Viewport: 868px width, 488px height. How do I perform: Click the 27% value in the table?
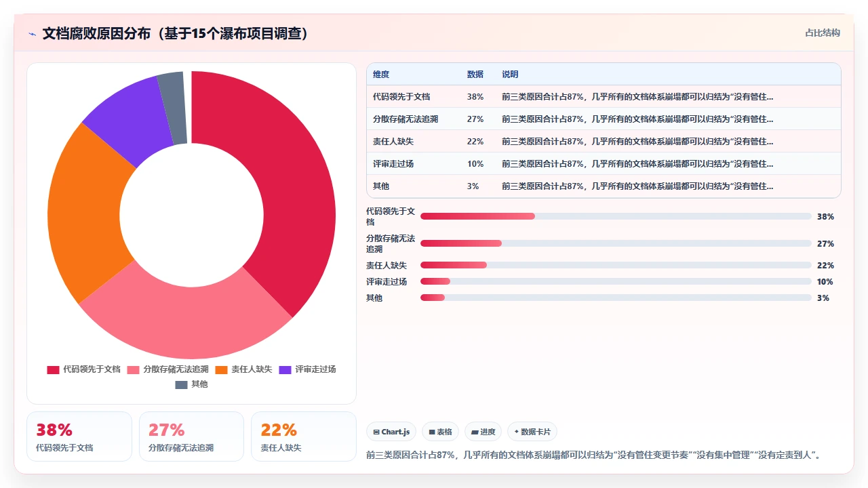point(475,119)
